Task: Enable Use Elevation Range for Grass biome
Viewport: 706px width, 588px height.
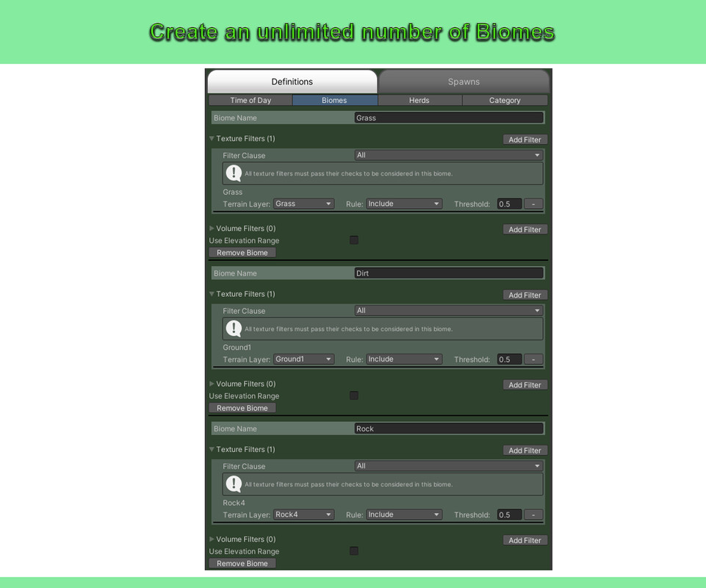Action: click(x=354, y=240)
